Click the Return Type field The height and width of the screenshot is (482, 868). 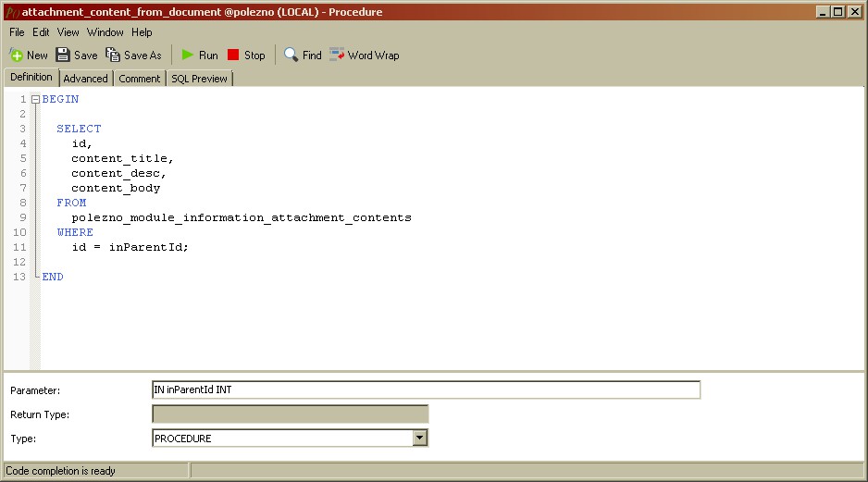coord(290,414)
